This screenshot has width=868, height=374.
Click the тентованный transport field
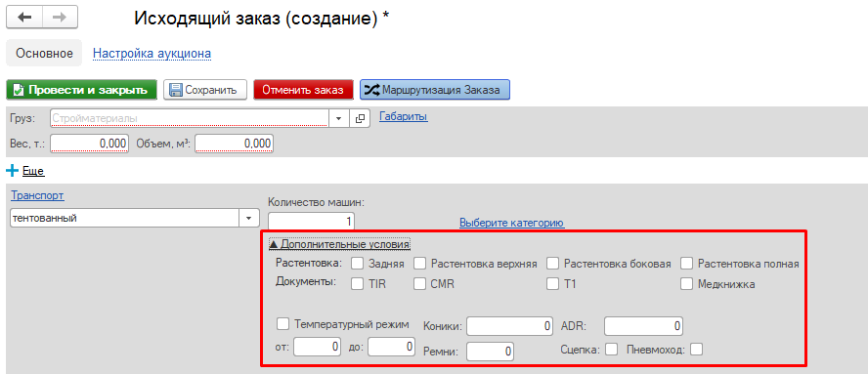(124, 218)
